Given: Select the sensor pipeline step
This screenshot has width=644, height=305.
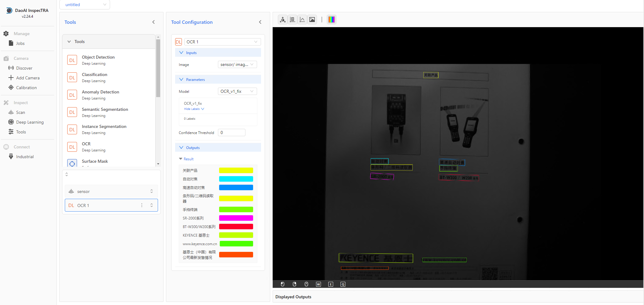Looking at the screenshot, I should pos(111,191).
